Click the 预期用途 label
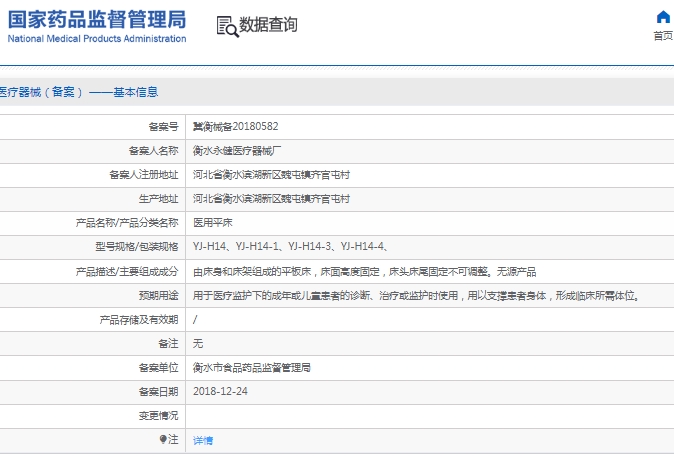The width and height of the screenshot is (674, 461). click(x=158, y=295)
